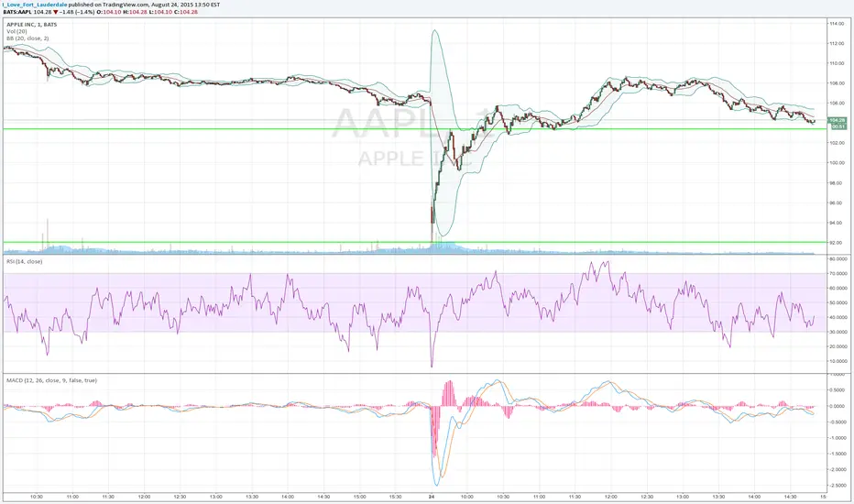Select the BATS:AAPL symbol text
Image resolution: width=854 pixels, height=504 pixels.
[x=17, y=11]
